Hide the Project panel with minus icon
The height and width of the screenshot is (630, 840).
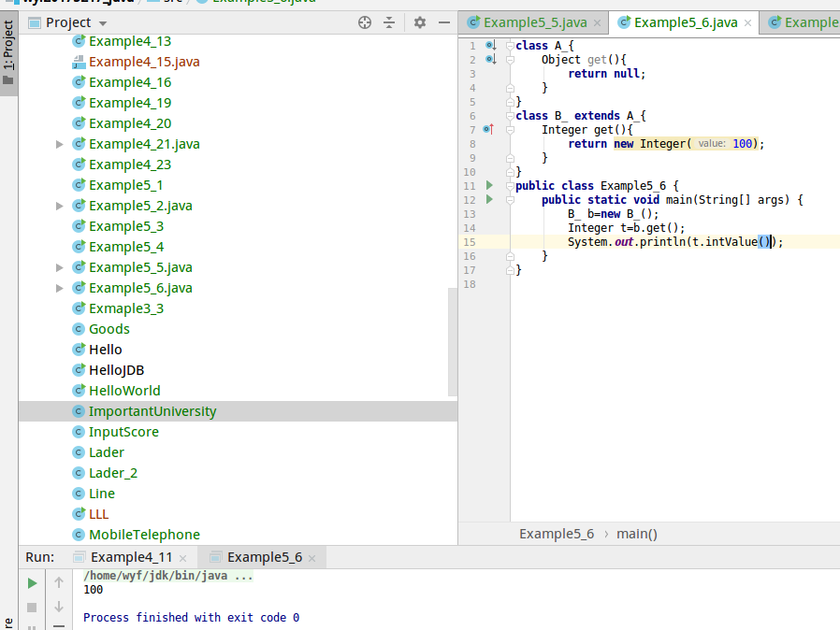point(444,22)
